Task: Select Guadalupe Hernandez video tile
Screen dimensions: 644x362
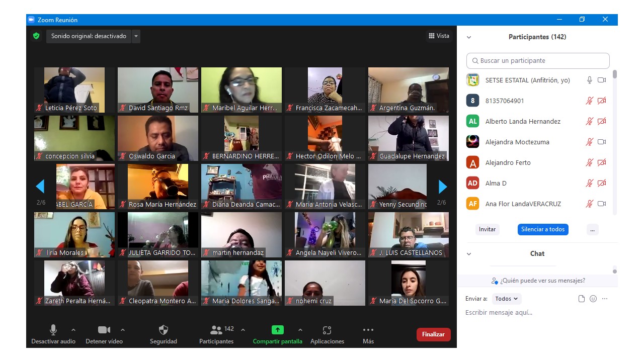Action: 409,138
